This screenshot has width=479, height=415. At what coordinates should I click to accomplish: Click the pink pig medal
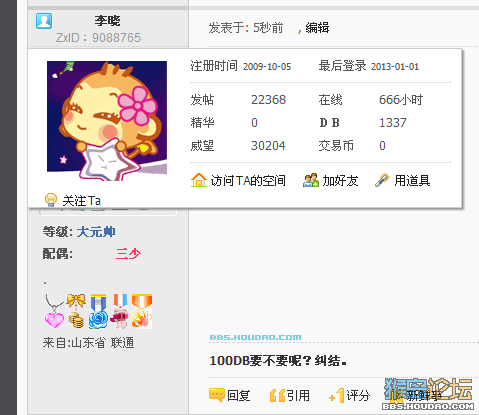[120, 311]
